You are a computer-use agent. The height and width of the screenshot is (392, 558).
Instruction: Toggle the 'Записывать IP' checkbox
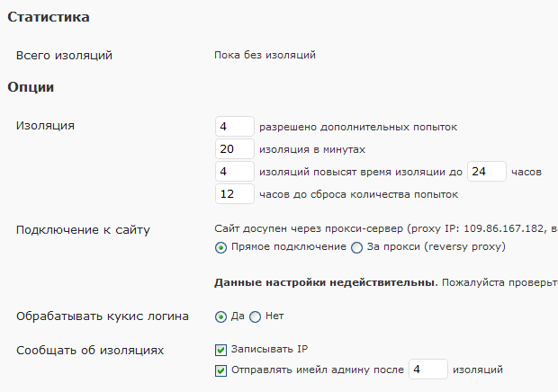[x=220, y=350]
